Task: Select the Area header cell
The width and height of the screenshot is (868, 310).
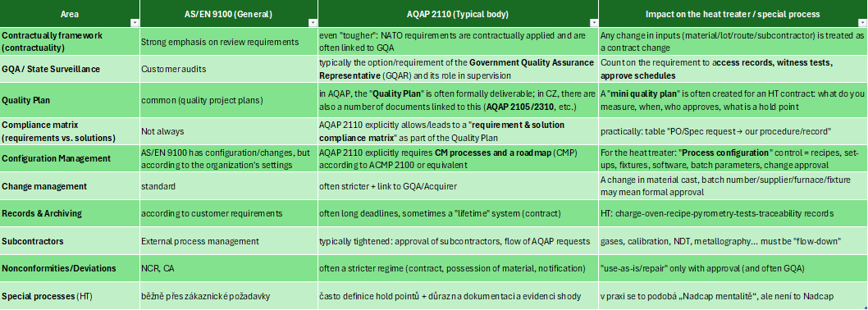Action: pos(70,14)
